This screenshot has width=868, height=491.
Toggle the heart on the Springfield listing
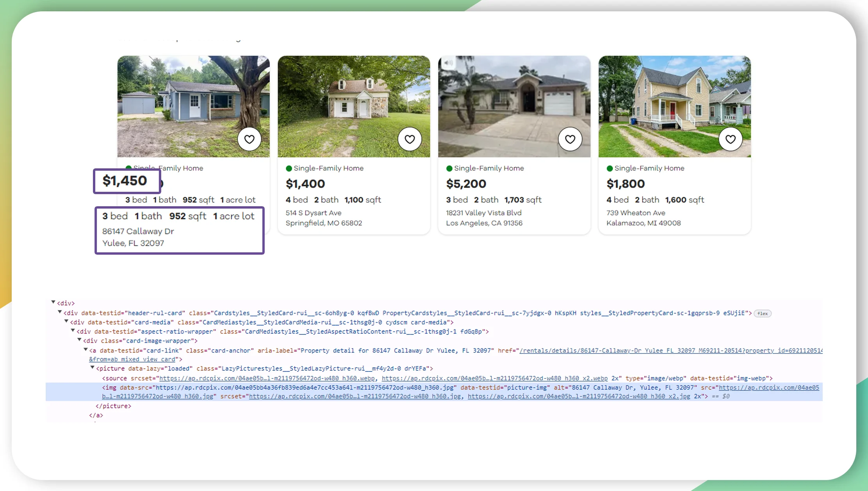point(410,139)
